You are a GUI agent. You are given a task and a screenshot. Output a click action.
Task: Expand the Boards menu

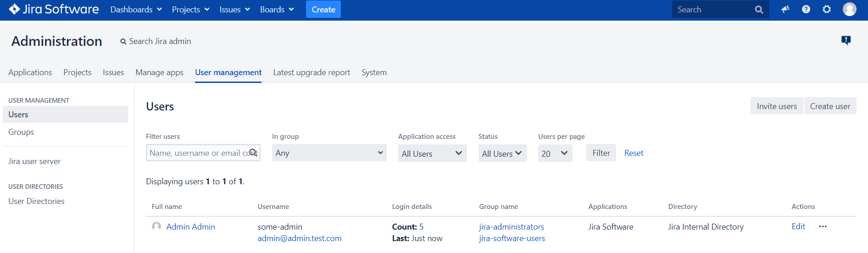pos(277,10)
